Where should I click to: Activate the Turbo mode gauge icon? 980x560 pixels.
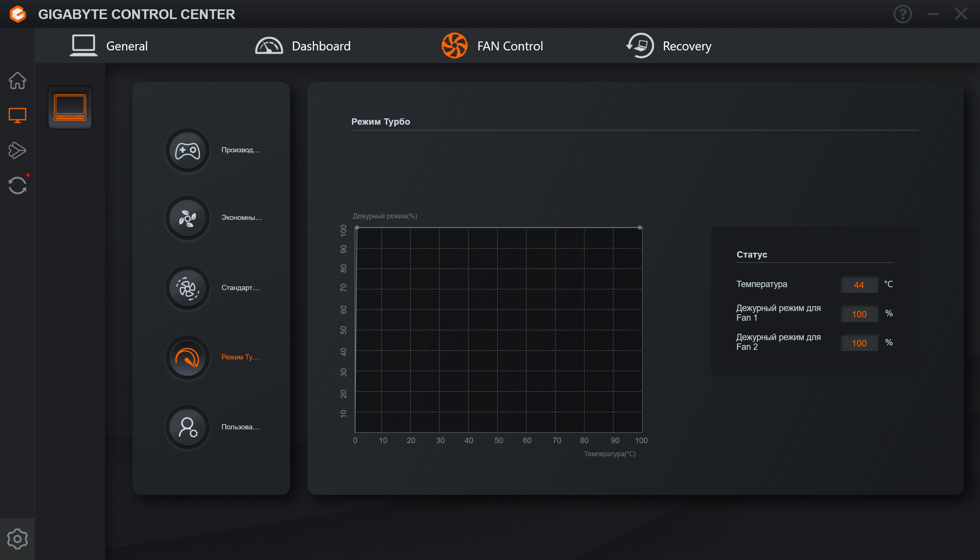point(187,358)
